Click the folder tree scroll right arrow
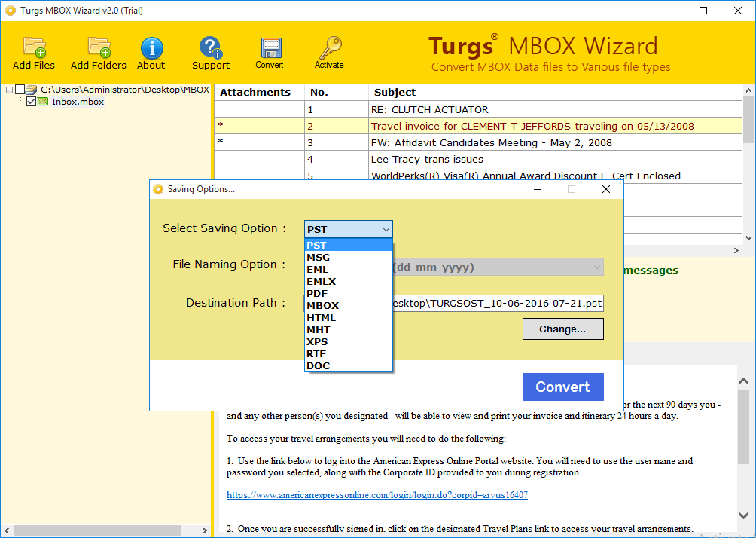The image size is (756, 538). point(204,530)
